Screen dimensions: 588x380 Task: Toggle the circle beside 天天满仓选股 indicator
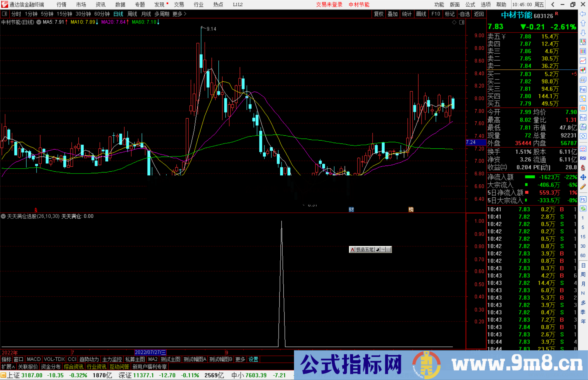pyautogui.click(x=3, y=216)
